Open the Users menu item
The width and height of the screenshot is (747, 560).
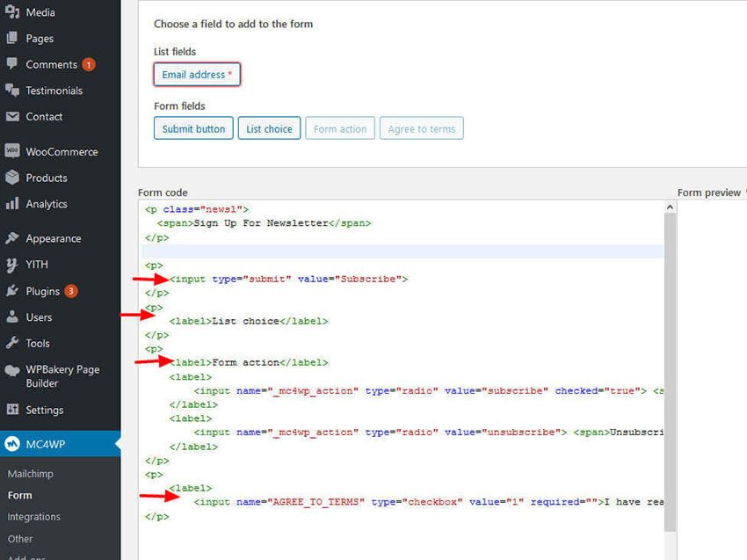39,317
